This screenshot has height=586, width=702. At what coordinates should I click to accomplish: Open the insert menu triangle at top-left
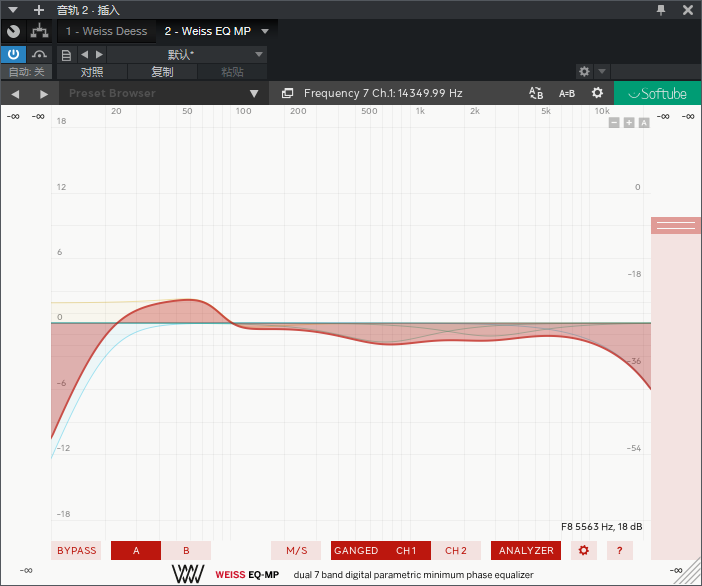[13, 9]
